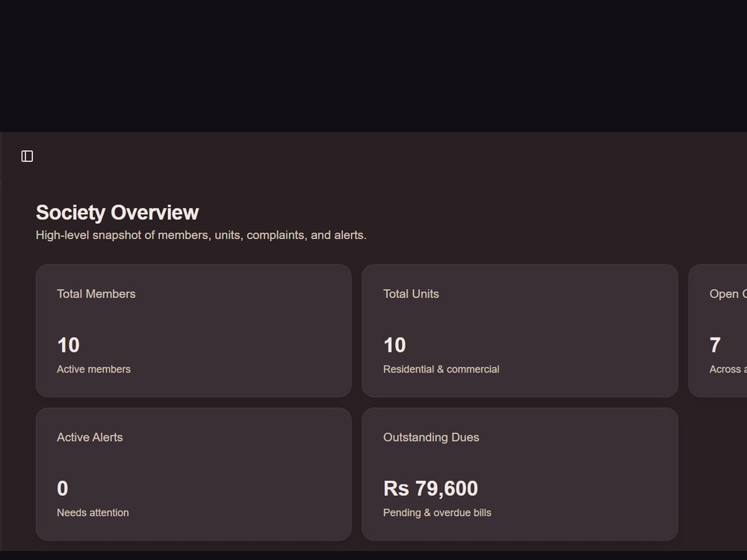Open the Total Units card

tap(520, 331)
